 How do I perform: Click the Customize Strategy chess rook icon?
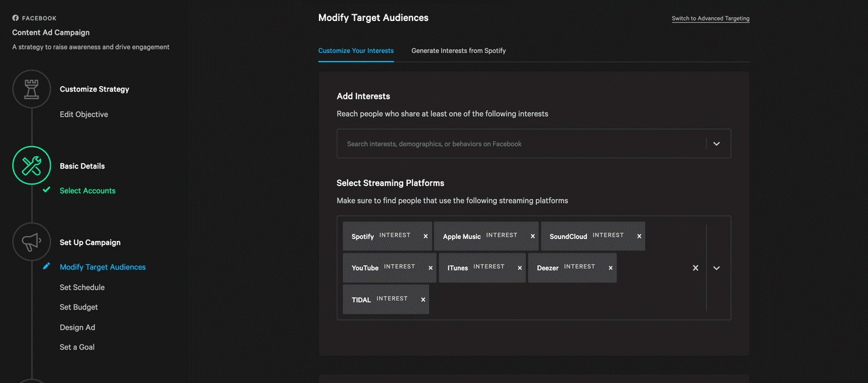31,89
